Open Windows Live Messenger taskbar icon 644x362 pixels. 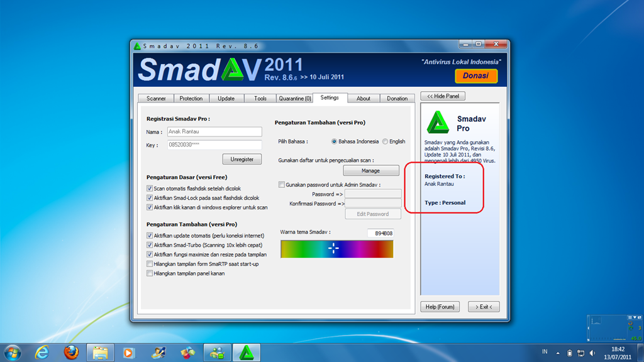(x=217, y=353)
